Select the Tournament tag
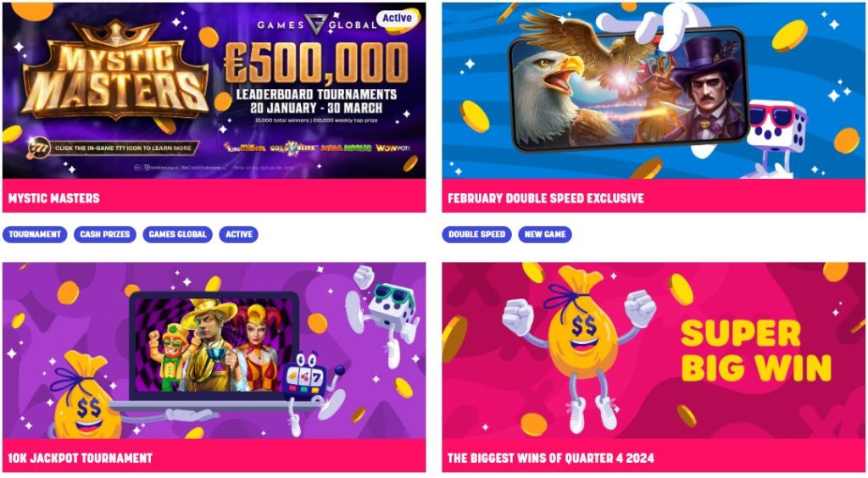 [x=35, y=235]
